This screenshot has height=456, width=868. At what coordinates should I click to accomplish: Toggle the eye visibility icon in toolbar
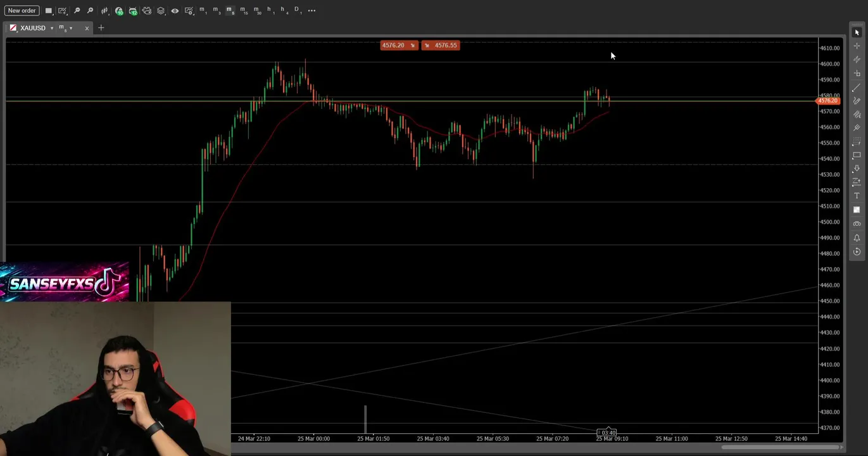click(x=175, y=11)
